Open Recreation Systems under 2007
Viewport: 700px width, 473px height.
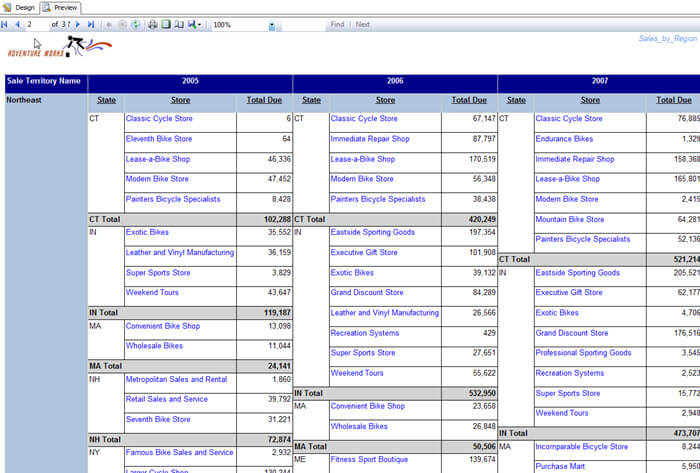[570, 373]
